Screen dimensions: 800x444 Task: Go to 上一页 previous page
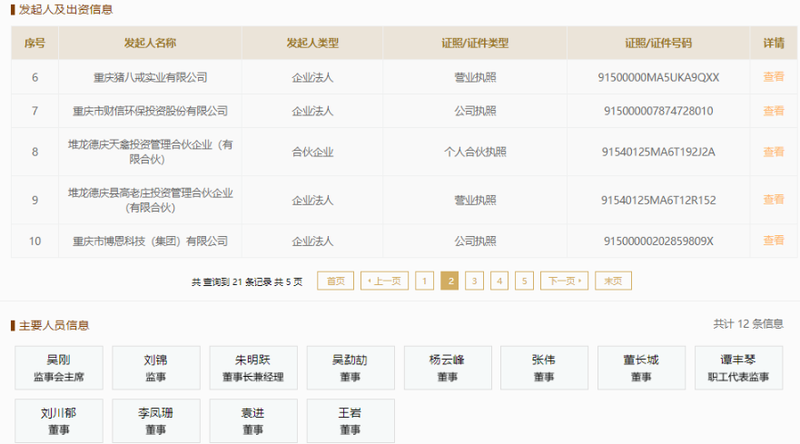[384, 281]
